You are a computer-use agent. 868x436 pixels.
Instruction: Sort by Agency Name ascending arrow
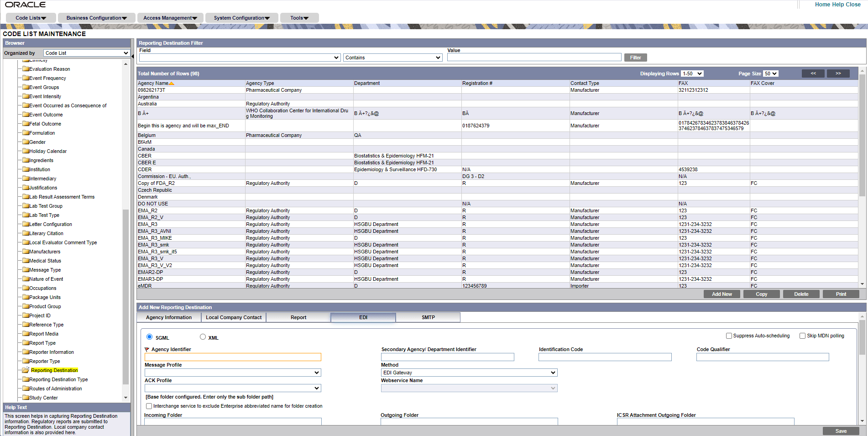pos(172,84)
